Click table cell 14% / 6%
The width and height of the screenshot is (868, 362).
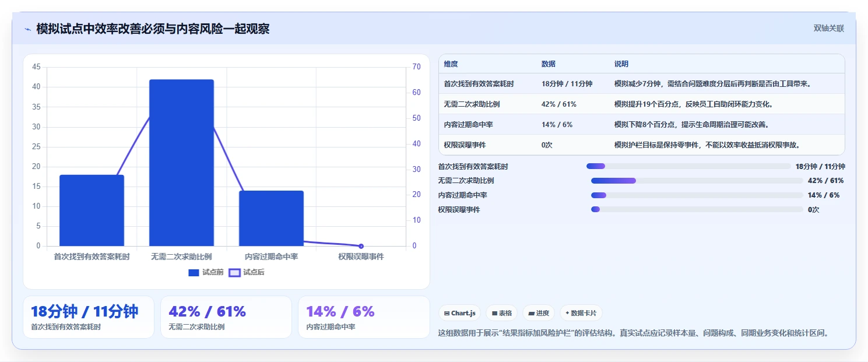557,125
